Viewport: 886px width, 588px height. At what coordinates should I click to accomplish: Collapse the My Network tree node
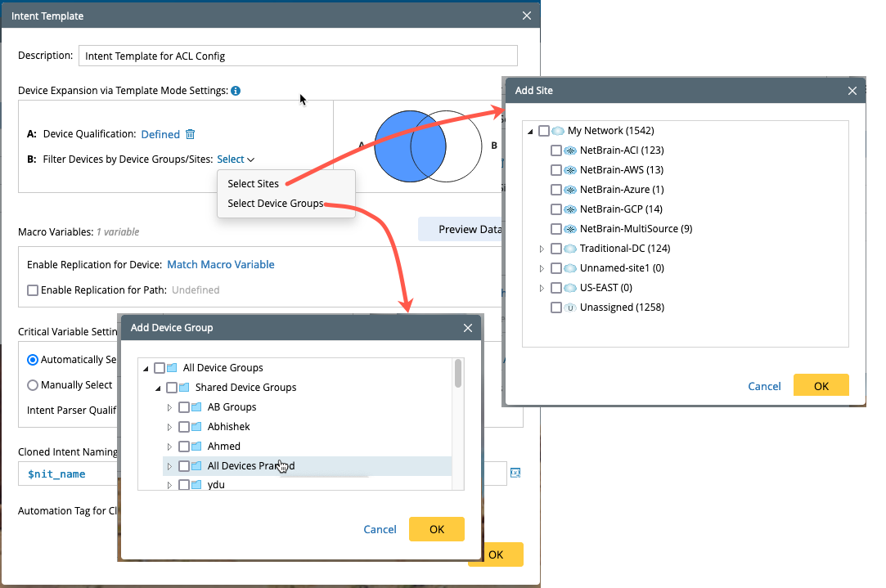point(530,131)
